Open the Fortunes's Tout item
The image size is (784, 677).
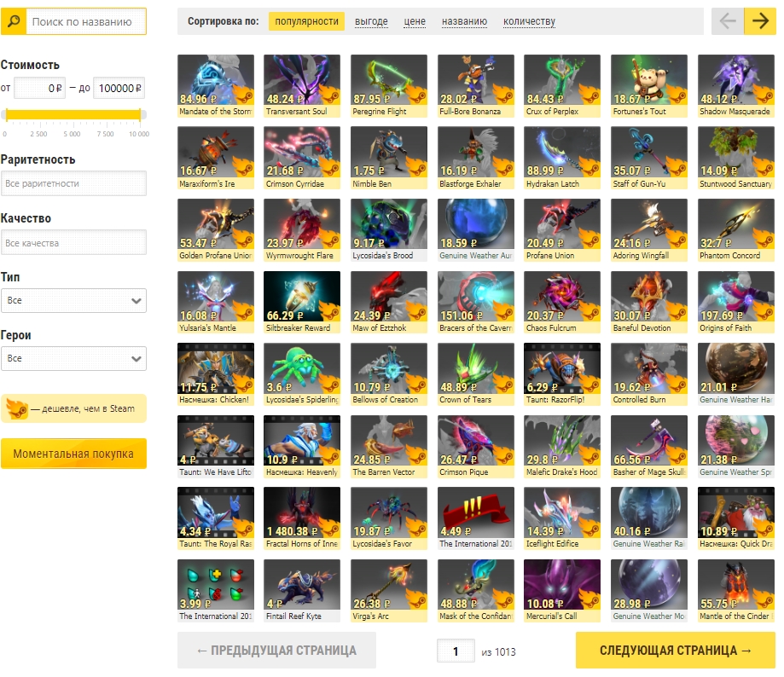point(649,86)
